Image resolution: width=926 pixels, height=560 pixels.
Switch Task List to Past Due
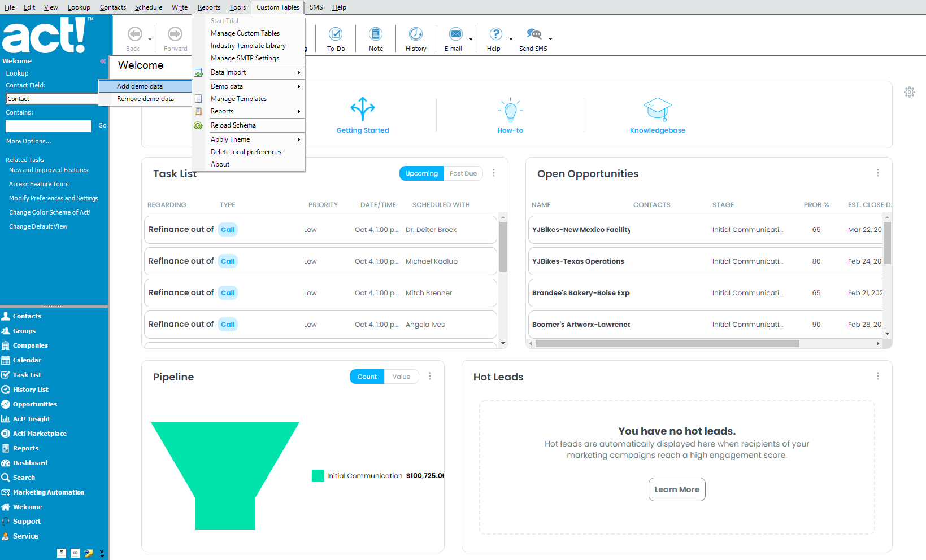pos(463,173)
